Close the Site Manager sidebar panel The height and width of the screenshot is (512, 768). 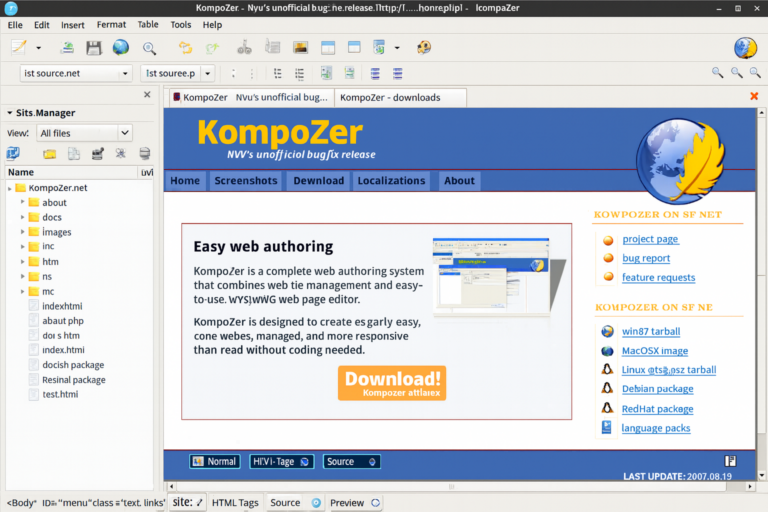(147, 95)
